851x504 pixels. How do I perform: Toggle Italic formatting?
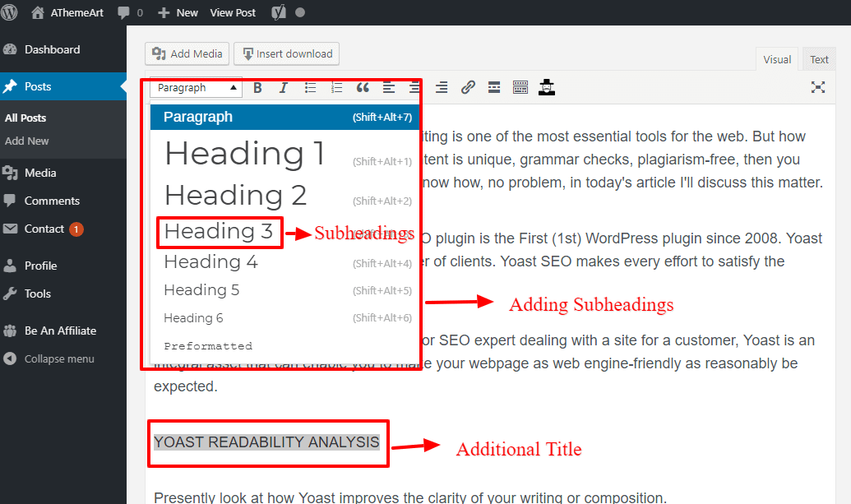point(284,88)
